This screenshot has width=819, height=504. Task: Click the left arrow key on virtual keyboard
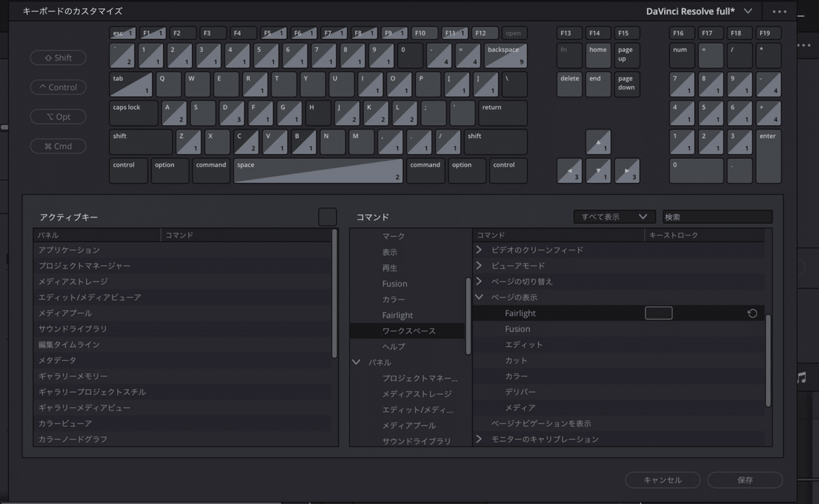pyautogui.click(x=569, y=171)
